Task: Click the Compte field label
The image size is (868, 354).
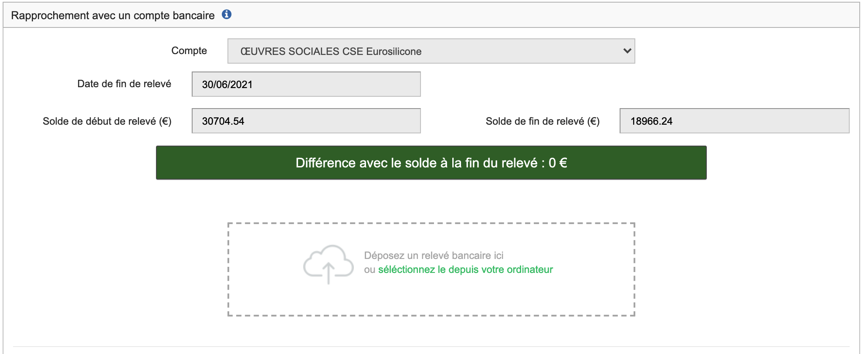Action: click(x=189, y=51)
